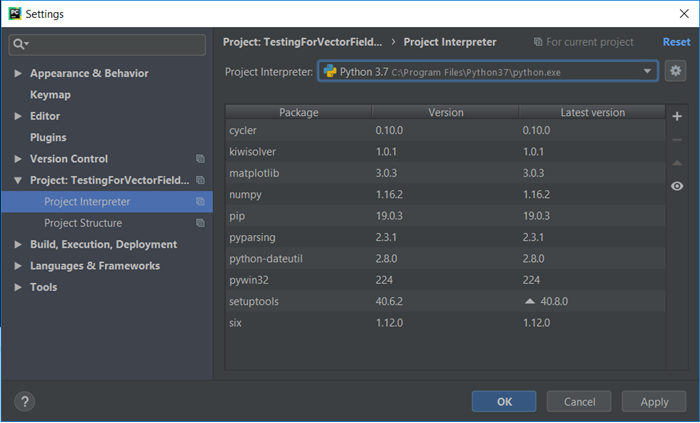Click the interpreter path C:\Program Files\Python37\python.exe
The width and height of the screenshot is (700, 423).
[476, 72]
